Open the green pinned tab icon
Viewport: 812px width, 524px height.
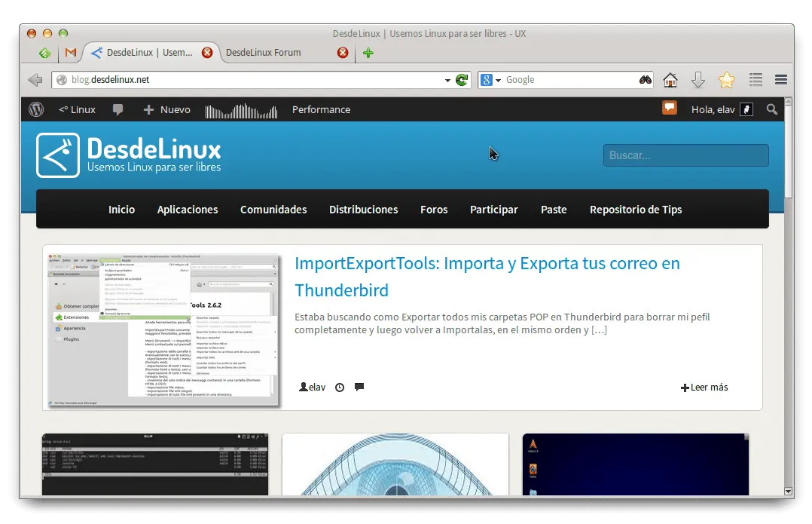45,53
